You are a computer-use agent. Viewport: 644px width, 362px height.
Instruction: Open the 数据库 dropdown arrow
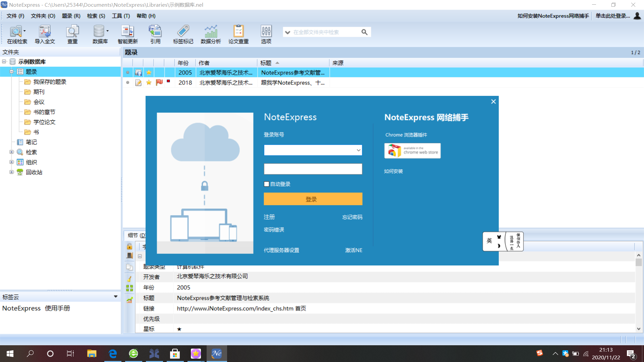tap(107, 31)
